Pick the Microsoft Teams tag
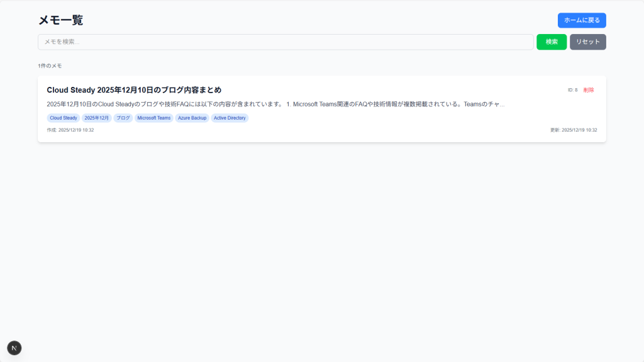 154,118
